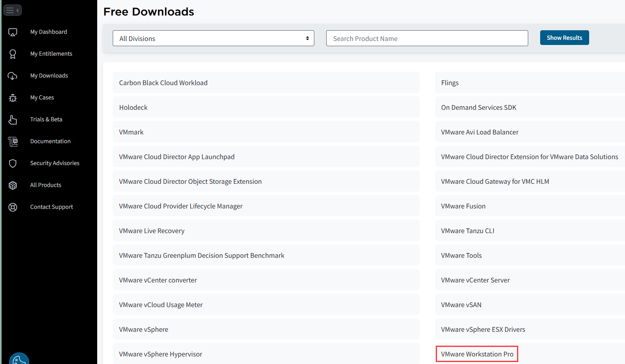The image size is (625, 364).
Task: Open My Downloads section
Action: click(49, 76)
